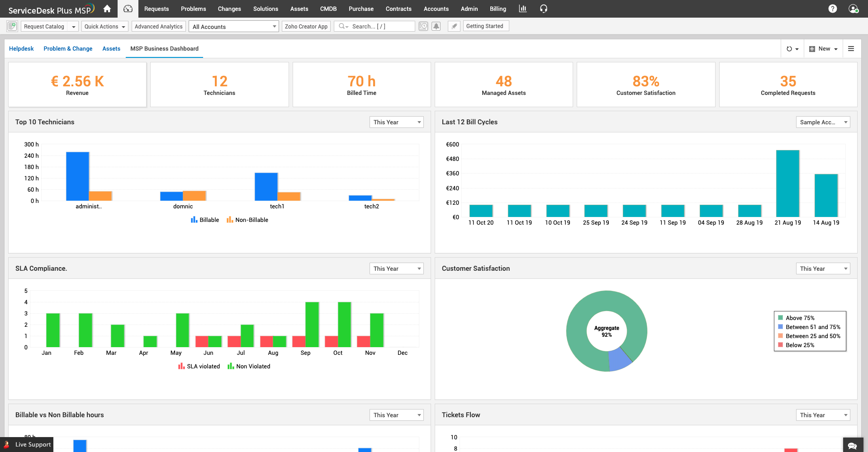This screenshot has width=868, height=452.
Task: Toggle the Billable legend under Top 10 Technicians
Action: pos(205,220)
